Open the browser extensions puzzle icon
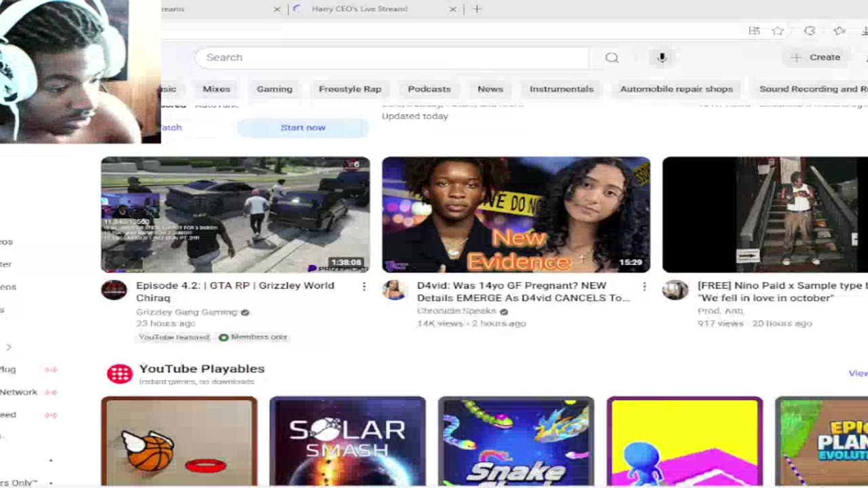This screenshot has width=868, height=488. tap(809, 30)
